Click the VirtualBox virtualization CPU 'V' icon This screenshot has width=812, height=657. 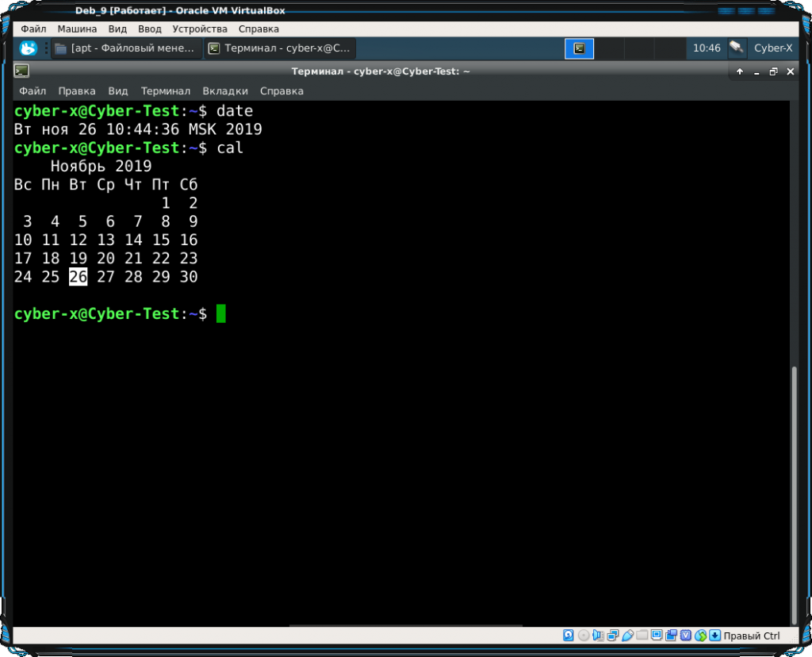pos(686,636)
